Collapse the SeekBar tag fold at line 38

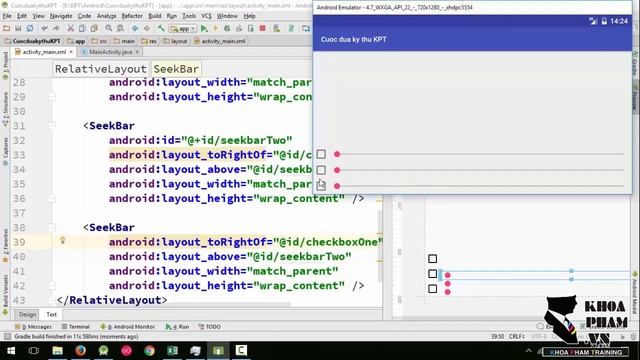(x=52, y=227)
